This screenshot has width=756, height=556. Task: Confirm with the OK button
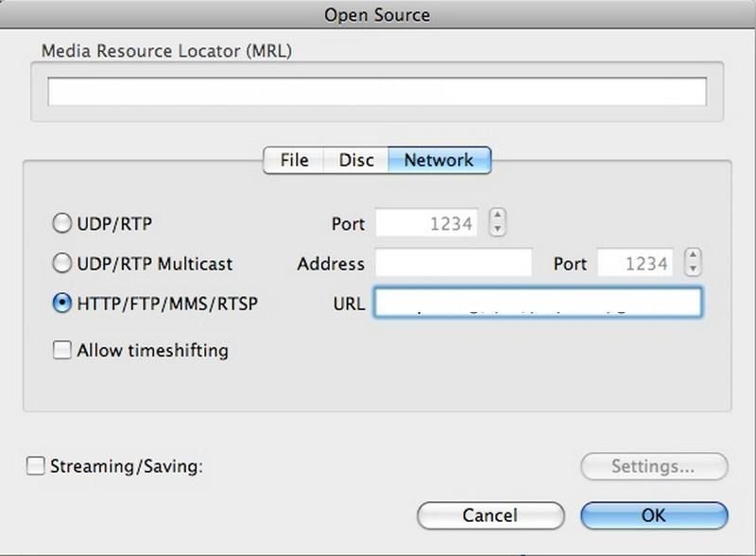tap(654, 515)
